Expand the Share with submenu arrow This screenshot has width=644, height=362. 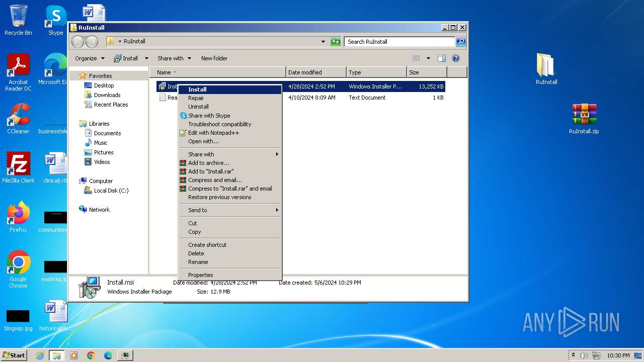click(x=277, y=154)
